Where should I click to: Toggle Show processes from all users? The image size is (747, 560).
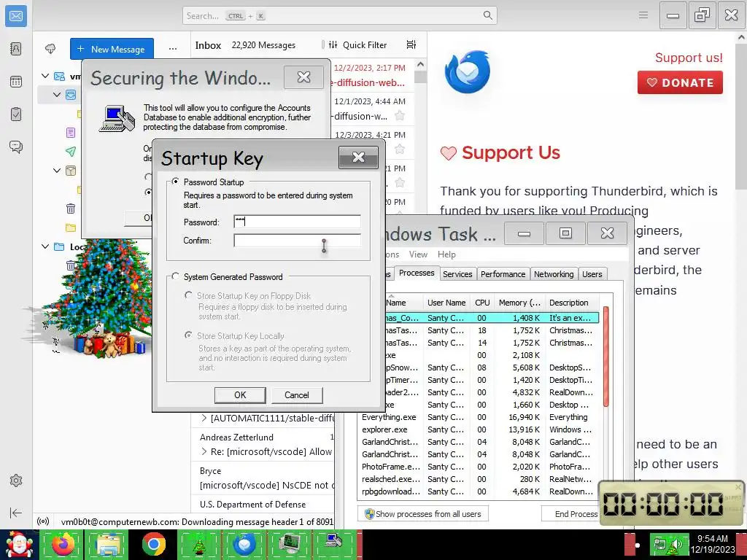tap(423, 514)
